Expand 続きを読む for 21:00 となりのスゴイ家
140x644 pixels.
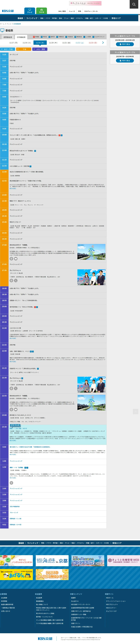13,339
